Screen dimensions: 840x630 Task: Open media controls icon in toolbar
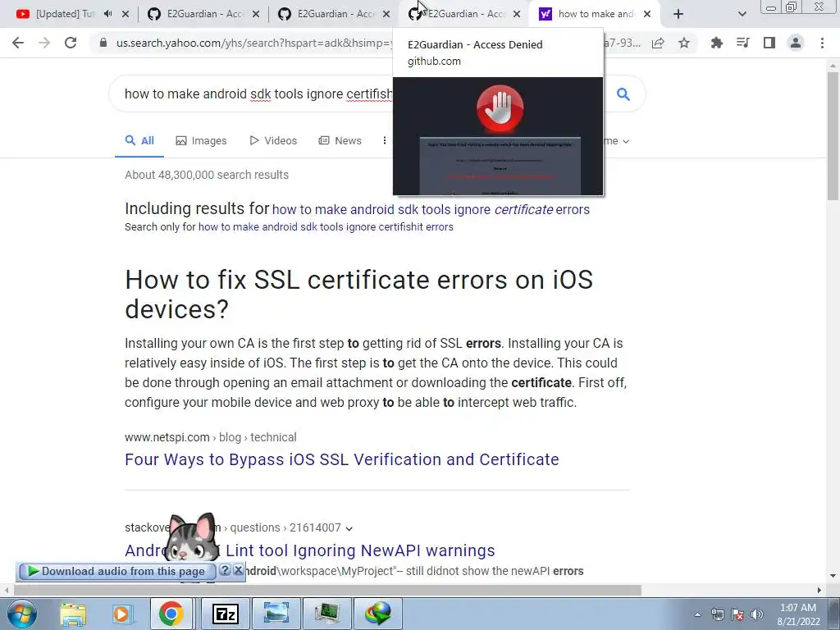coord(742,43)
